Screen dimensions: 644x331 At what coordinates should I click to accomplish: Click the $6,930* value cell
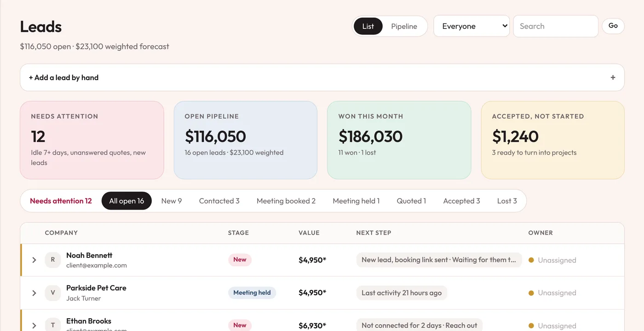click(312, 325)
